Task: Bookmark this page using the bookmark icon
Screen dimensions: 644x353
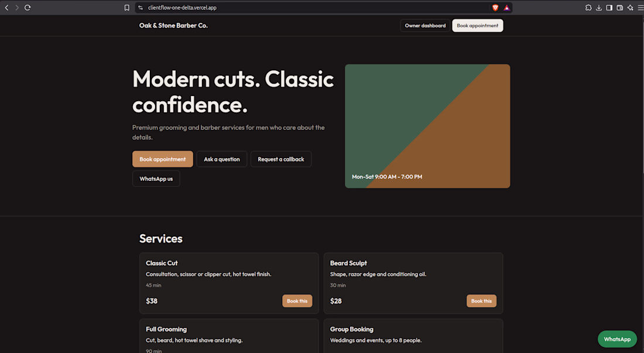Action: [x=127, y=8]
